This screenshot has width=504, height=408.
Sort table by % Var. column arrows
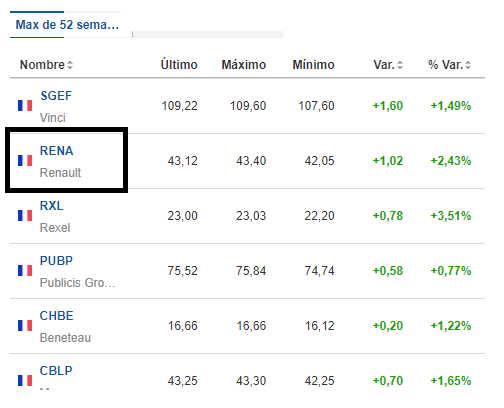468,65
